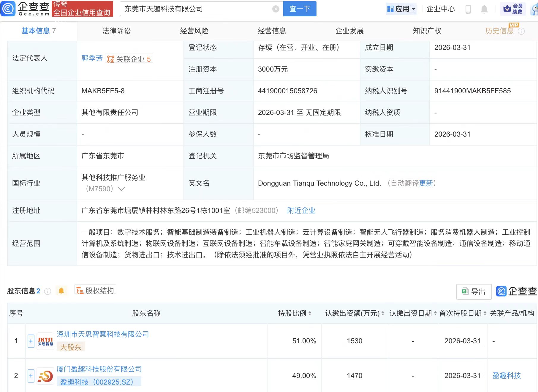Sort by 持股比例 column
Image resolution: width=538 pixels, height=392 pixels.
point(310,313)
